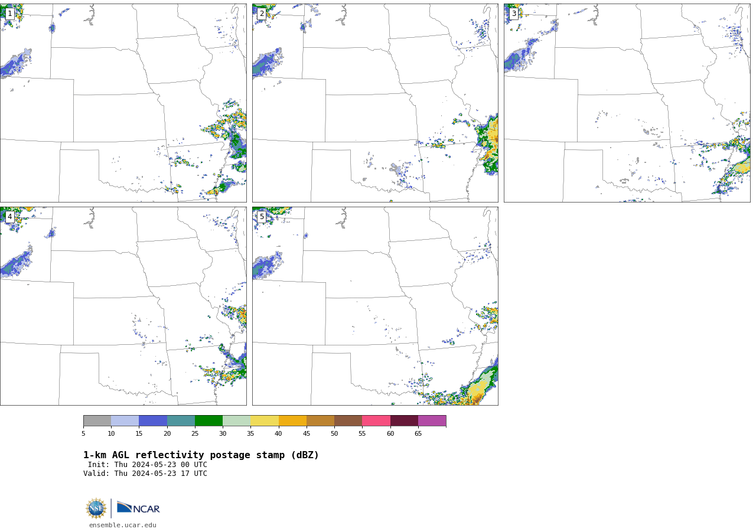
Task: Click the blue 15-20 dBZ swatch
Action: [x=153, y=421]
